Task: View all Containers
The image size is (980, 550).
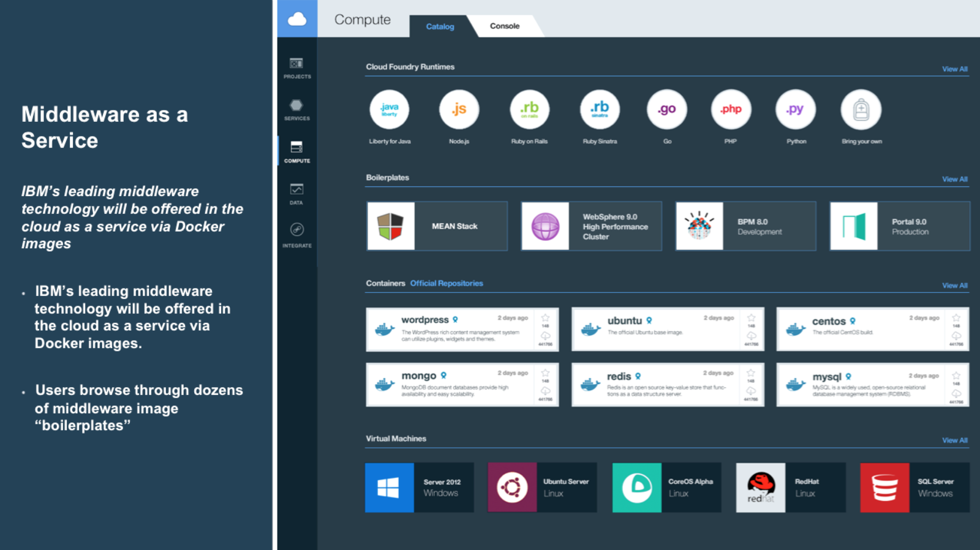Action: point(954,286)
